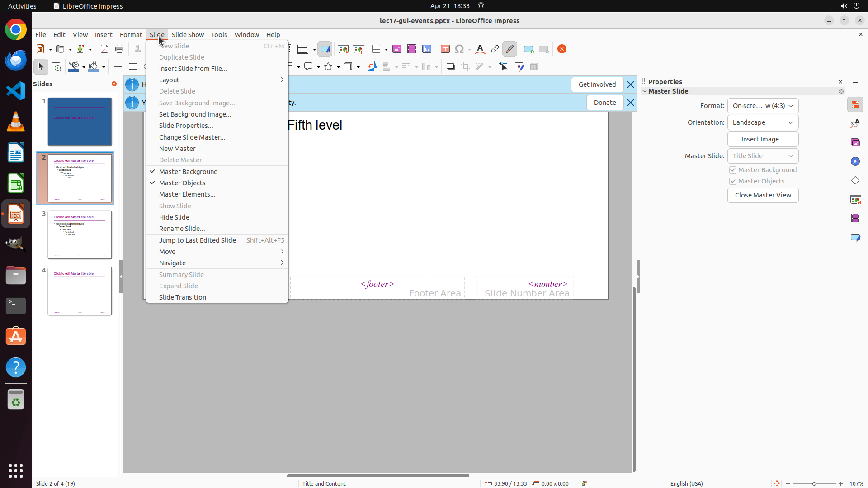Select slide 4 thumbnail in Slides panel
Viewport: 868px width, 488px height.
click(x=80, y=291)
